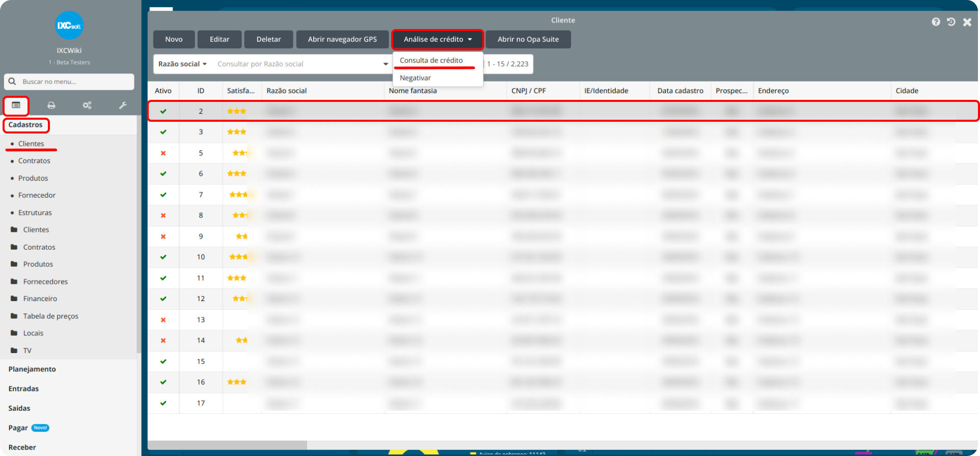980x456 pixels.
Task: Expand the Planejamento section
Action: pos(32,369)
